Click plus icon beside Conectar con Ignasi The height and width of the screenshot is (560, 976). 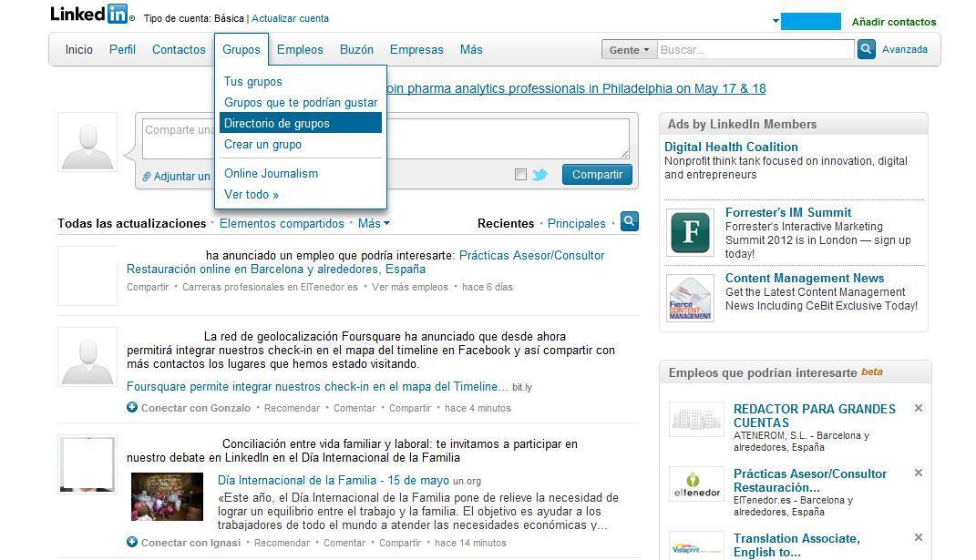(132, 543)
